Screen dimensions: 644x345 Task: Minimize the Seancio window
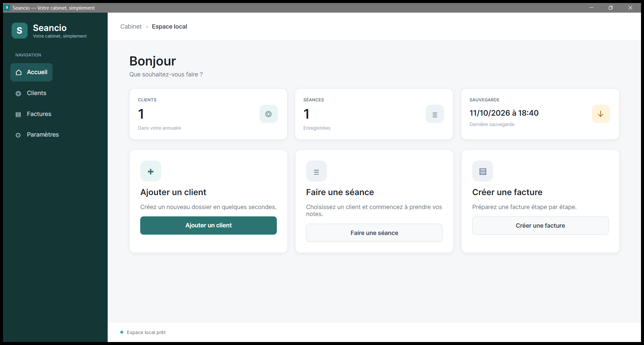click(591, 8)
